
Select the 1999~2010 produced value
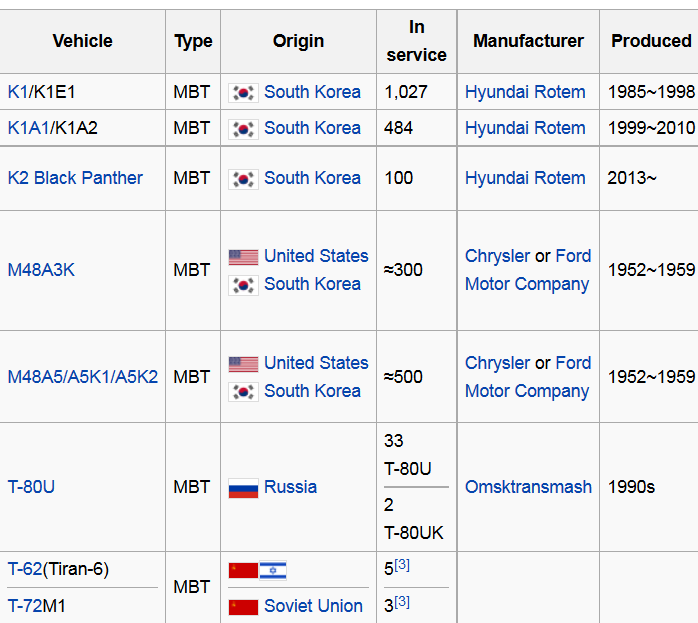pyautogui.click(x=651, y=128)
